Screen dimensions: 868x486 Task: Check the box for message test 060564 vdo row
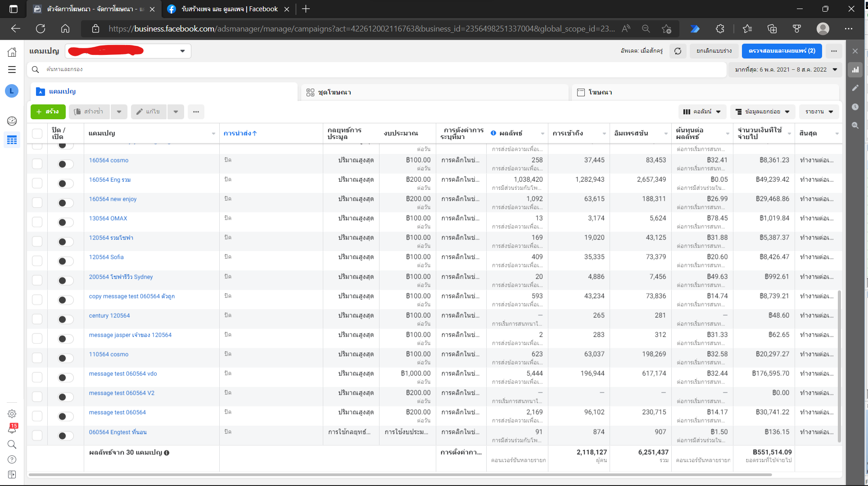coord(37,378)
